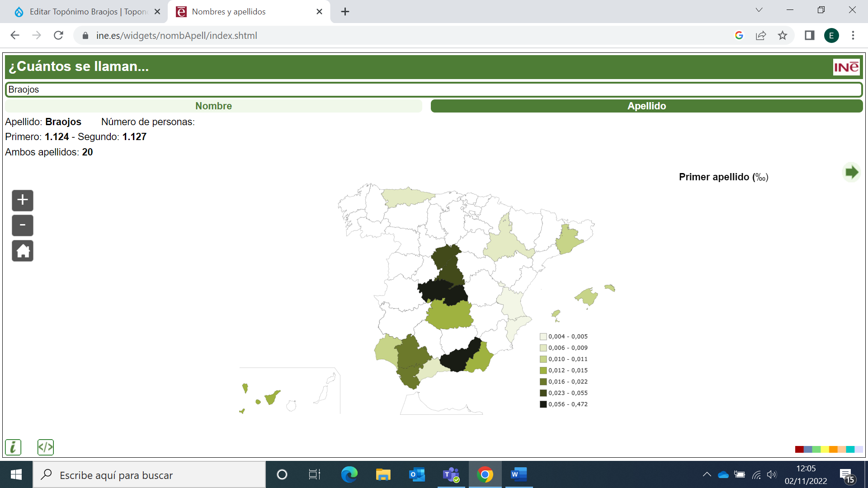Open a new browser tab

coord(345,12)
